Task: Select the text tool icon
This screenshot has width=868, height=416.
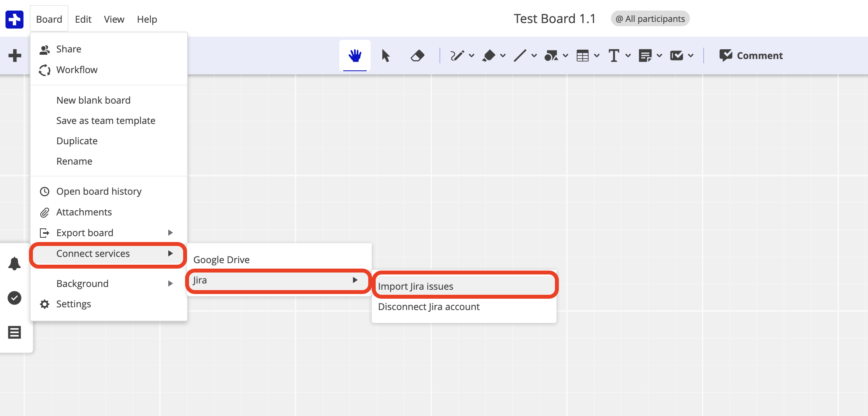Action: [614, 56]
